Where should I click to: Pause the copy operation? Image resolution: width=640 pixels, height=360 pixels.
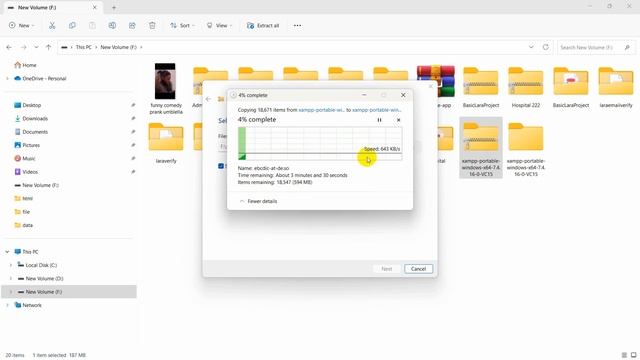coord(379,120)
